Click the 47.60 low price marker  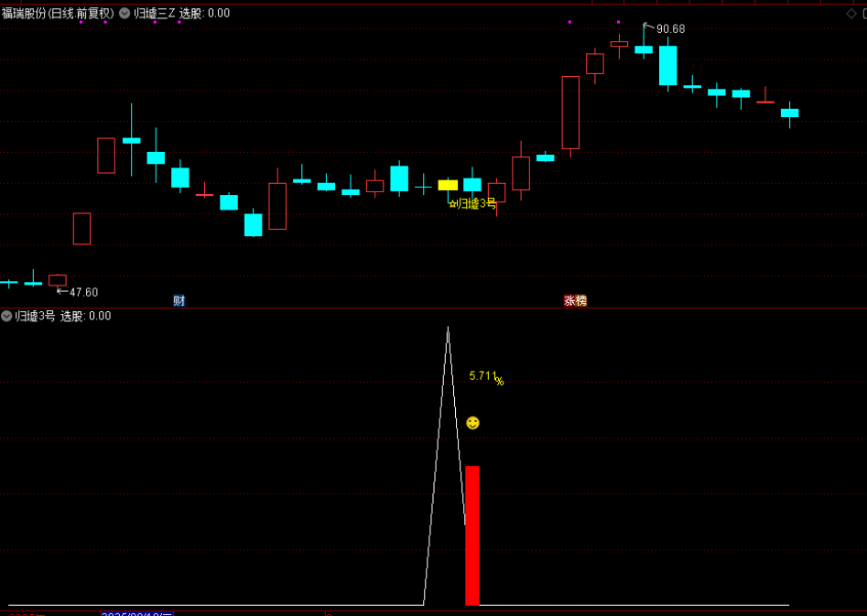coord(82,292)
